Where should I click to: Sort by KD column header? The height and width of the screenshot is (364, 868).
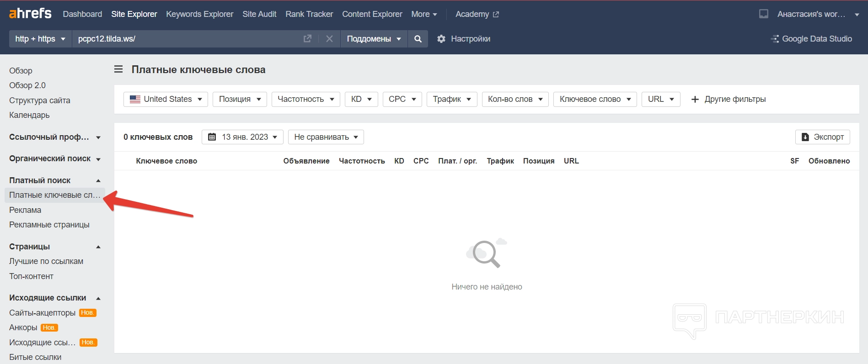399,161
